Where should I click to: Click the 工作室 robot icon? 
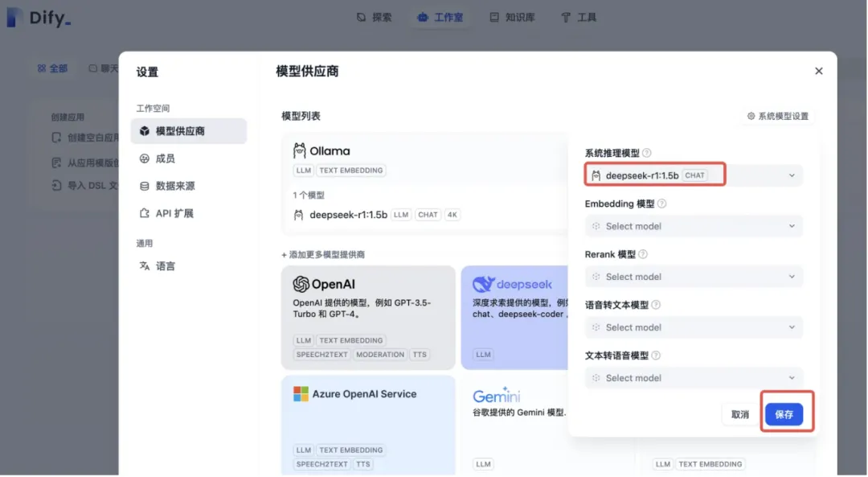pyautogui.click(x=423, y=18)
